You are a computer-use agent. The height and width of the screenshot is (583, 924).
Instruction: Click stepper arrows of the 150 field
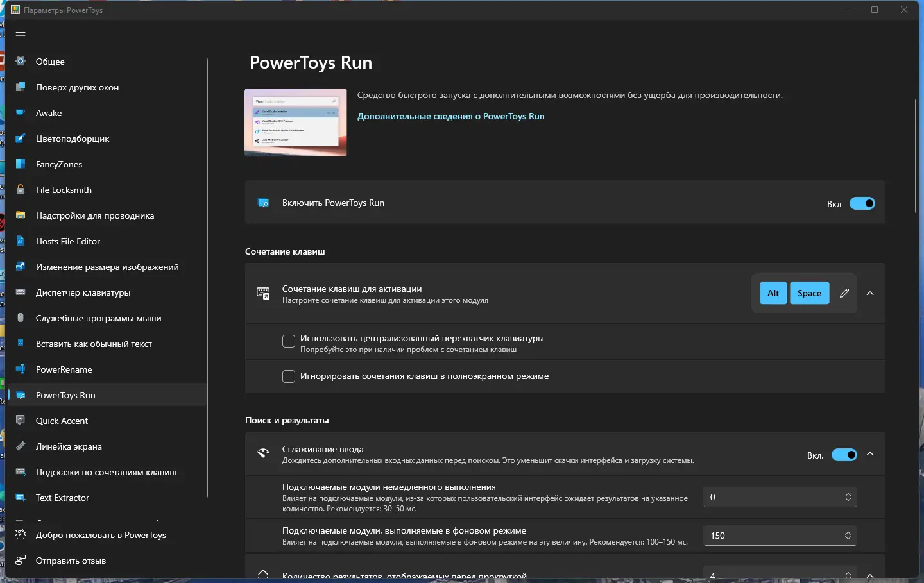(848, 536)
